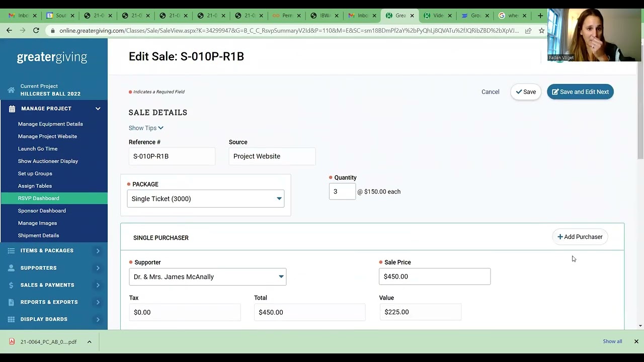Open Shipment Details
Screen dimensions: 644x362
tap(38, 235)
